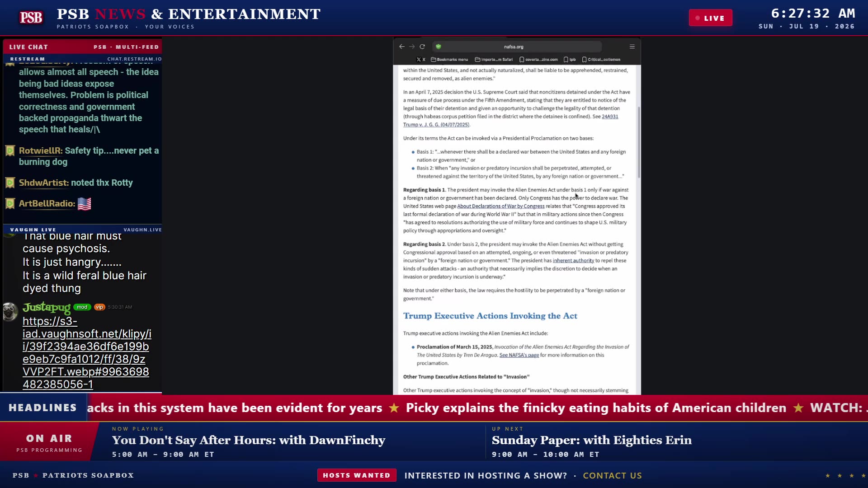Click the RotwielIR chat badge icon

10,151
